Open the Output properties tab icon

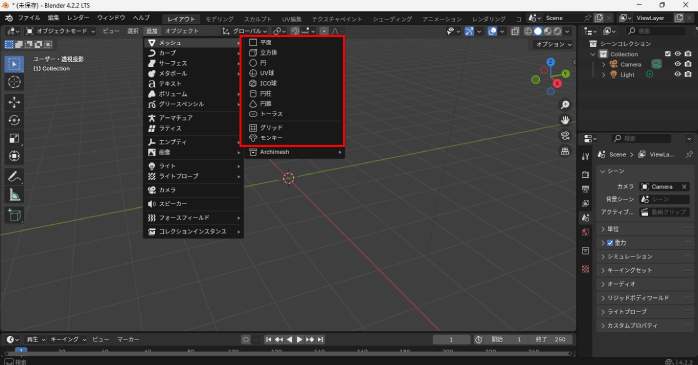(585, 189)
